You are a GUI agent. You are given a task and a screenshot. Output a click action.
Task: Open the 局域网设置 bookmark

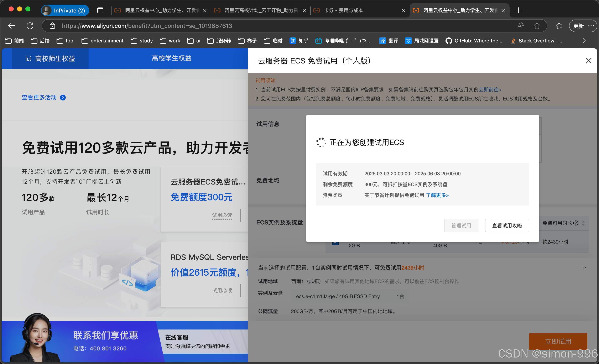coord(422,41)
